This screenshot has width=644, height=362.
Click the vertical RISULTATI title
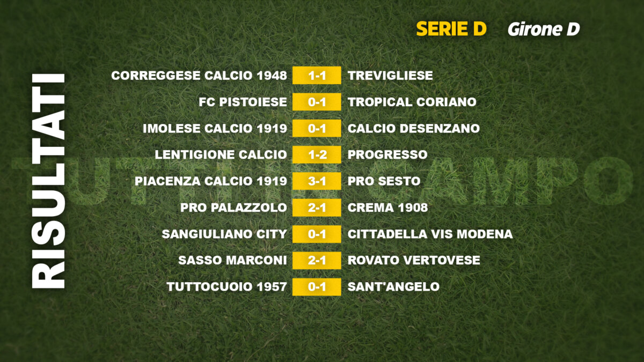pyautogui.click(x=48, y=181)
